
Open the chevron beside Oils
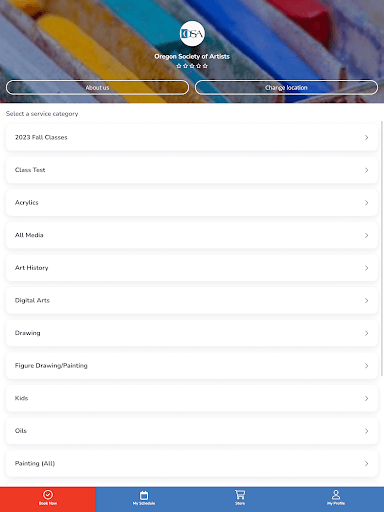point(366,431)
